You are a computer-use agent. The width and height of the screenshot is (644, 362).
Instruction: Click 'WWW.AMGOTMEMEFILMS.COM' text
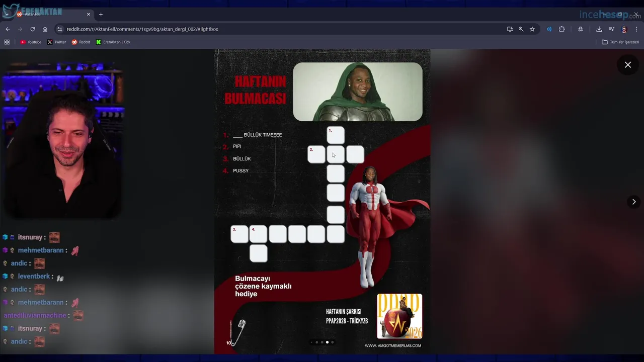[393, 345]
